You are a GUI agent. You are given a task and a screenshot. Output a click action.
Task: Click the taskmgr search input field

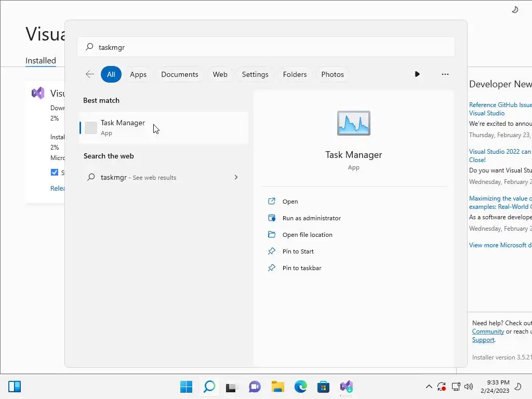pyautogui.click(x=266, y=47)
